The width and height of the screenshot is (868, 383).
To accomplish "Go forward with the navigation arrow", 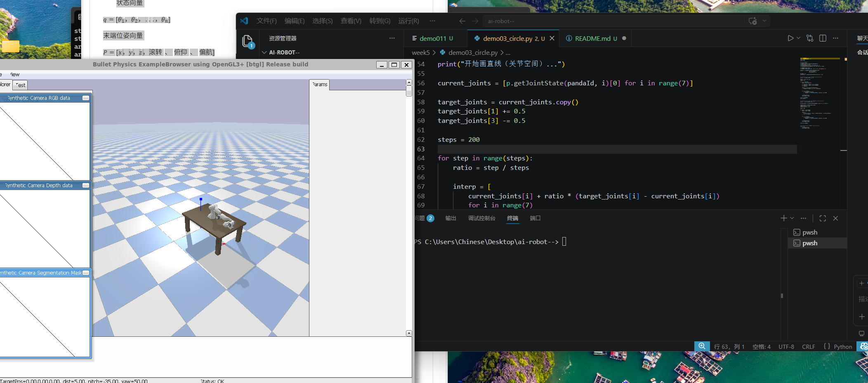I will pyautogui.click(x=475, y=21).
